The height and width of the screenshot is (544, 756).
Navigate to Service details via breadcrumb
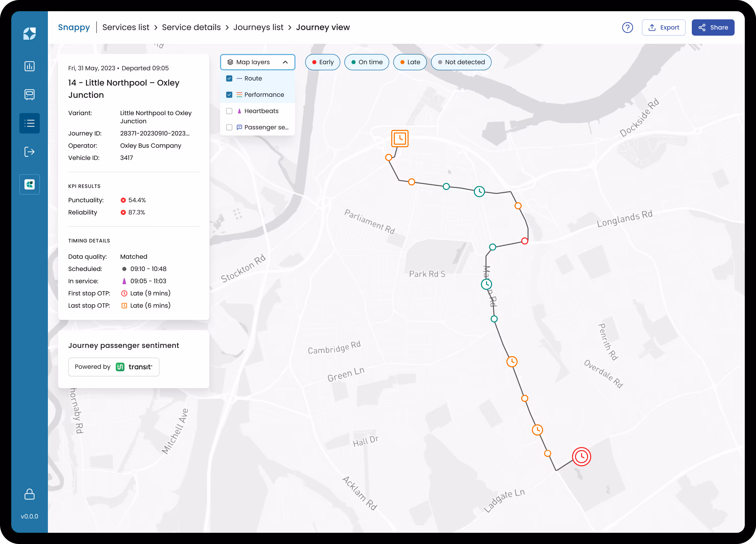[x=191, y=27]
